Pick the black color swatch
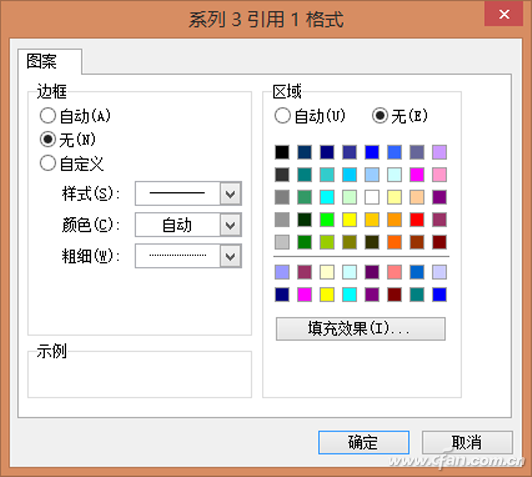The image size is (532, 477). click(x=282, y=152)
